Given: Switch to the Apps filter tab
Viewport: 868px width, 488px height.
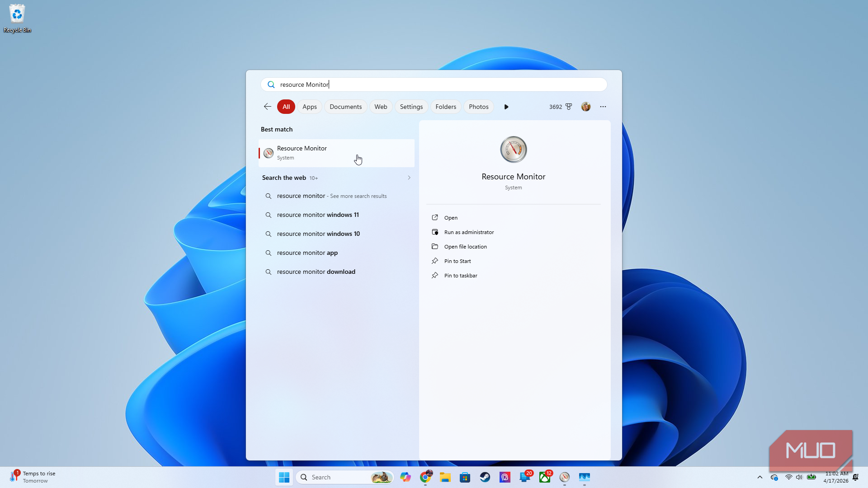Looking at the screenshot, I should coord(310,107).
